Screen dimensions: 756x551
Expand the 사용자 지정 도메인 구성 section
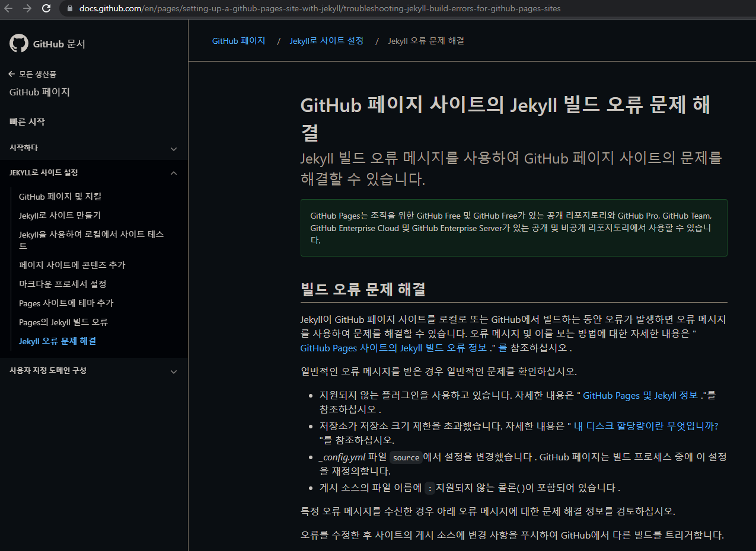click(x=94, y=371)
